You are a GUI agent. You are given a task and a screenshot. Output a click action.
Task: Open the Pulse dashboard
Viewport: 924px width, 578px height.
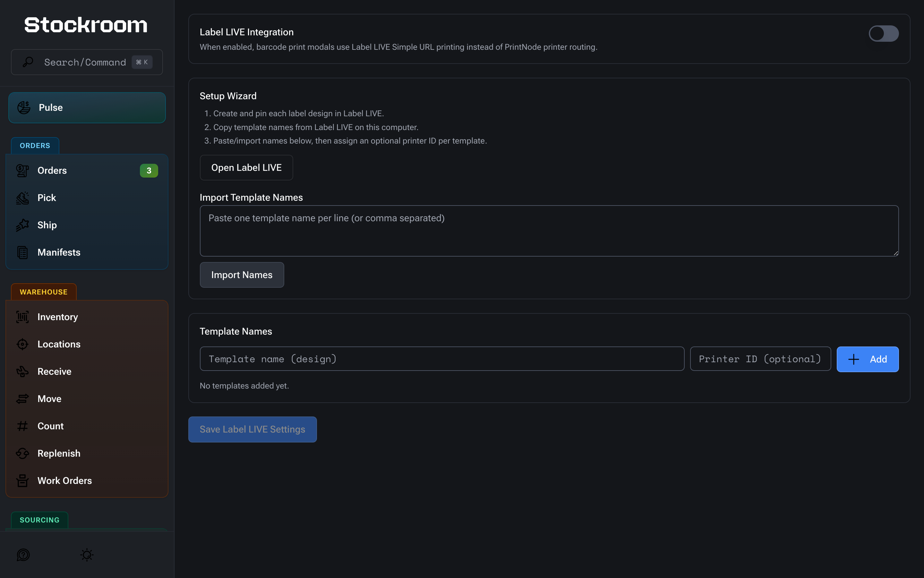click(87, 108)
